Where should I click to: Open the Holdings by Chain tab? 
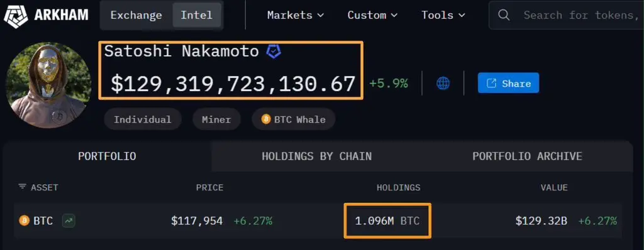[317, 156]
